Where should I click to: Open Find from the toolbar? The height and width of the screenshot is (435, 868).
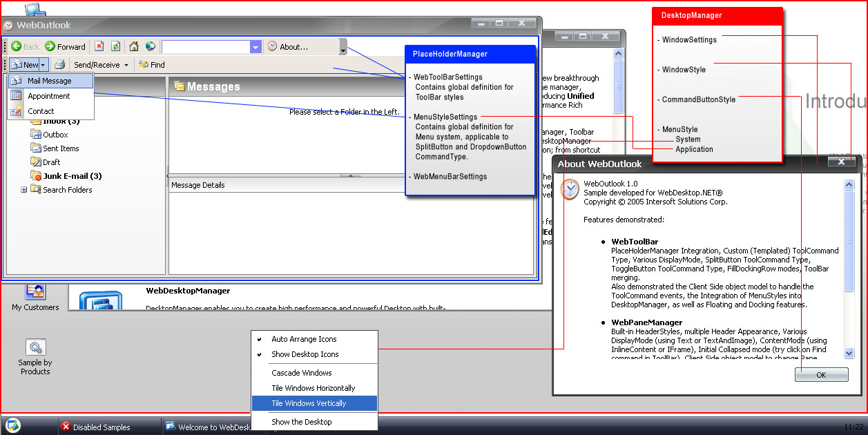pos(151,65)
